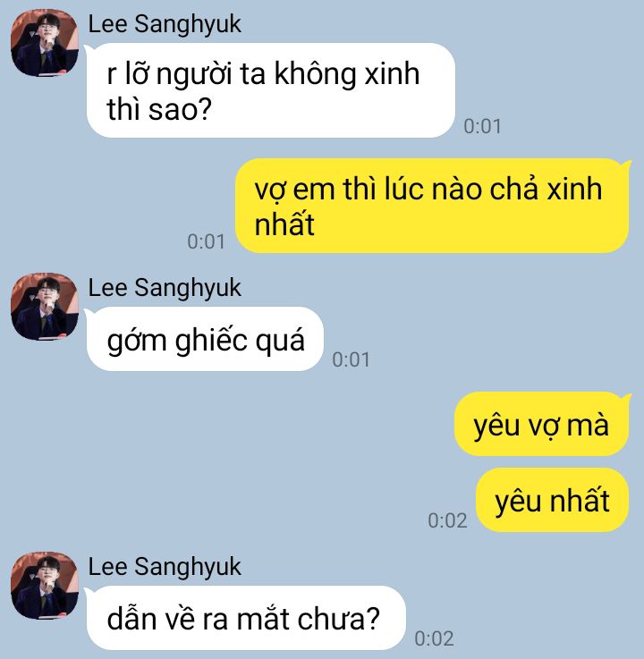Tap the profile picture next to 'gớm ghiếc quá'
644x659 pixels.
coord(45,307)
